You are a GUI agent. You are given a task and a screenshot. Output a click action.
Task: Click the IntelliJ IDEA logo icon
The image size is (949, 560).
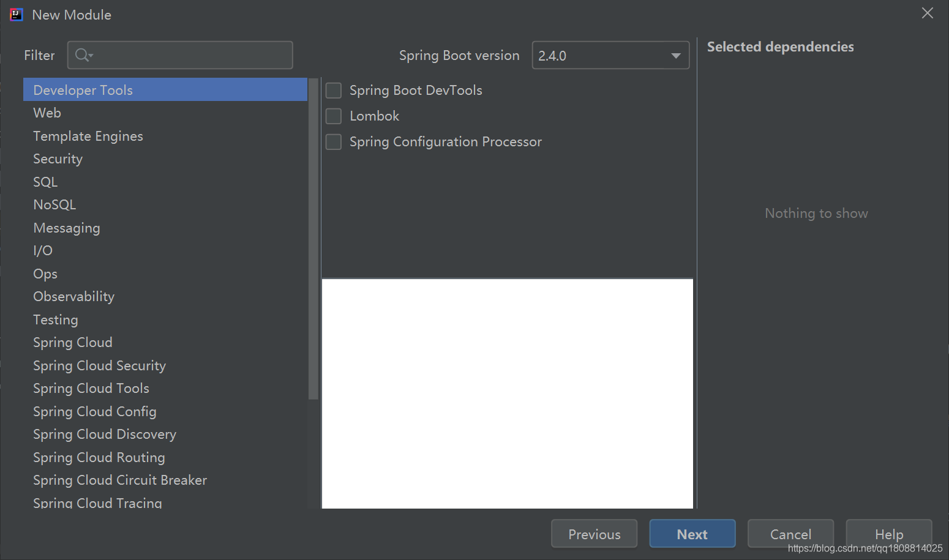point(17,15)
